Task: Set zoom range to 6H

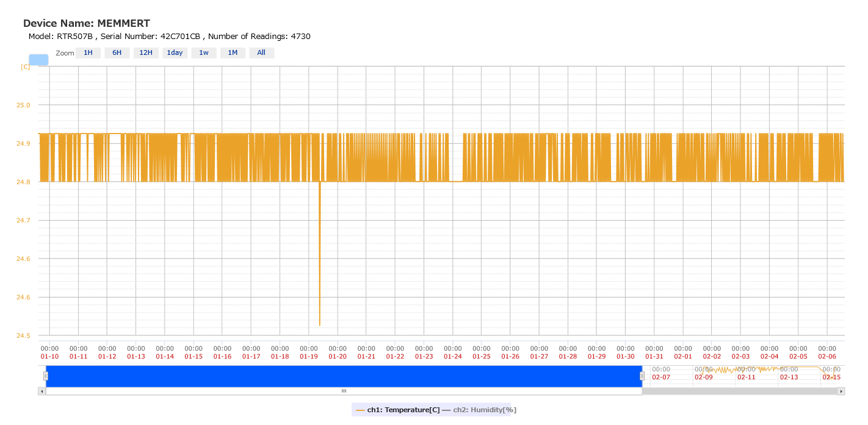Action: [x=117, y=53]
